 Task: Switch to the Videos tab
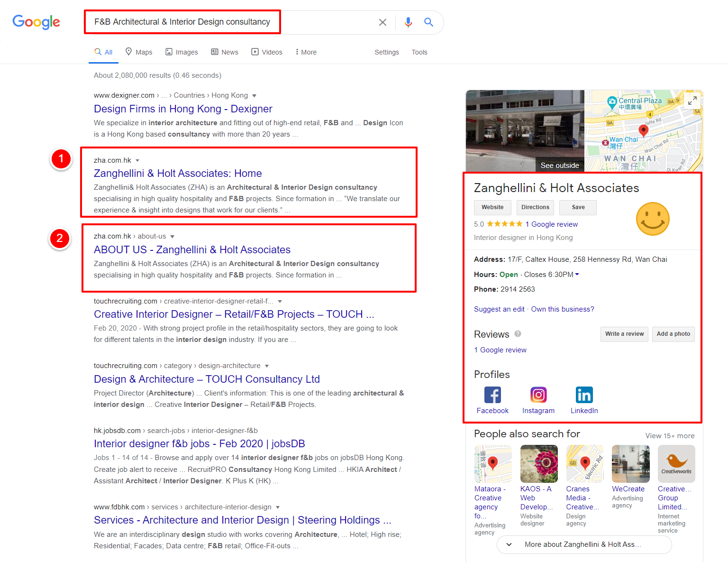[267, 52]
